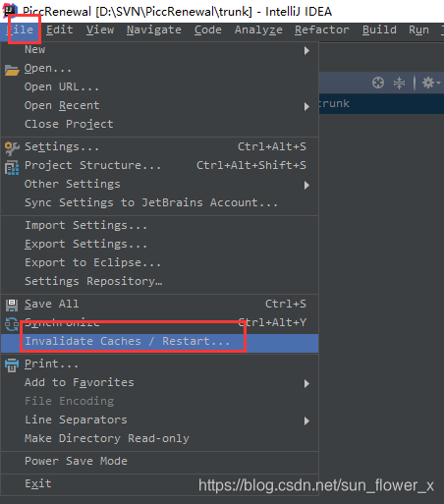The height and width of the screenshot is (504, 444).
Task: Toggle Power Save Mode
Action: pos(159,462)
